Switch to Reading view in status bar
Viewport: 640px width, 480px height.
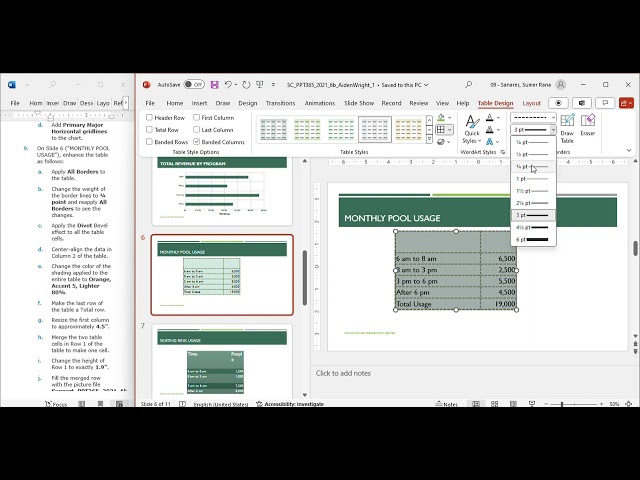click(x=513, y=404)
